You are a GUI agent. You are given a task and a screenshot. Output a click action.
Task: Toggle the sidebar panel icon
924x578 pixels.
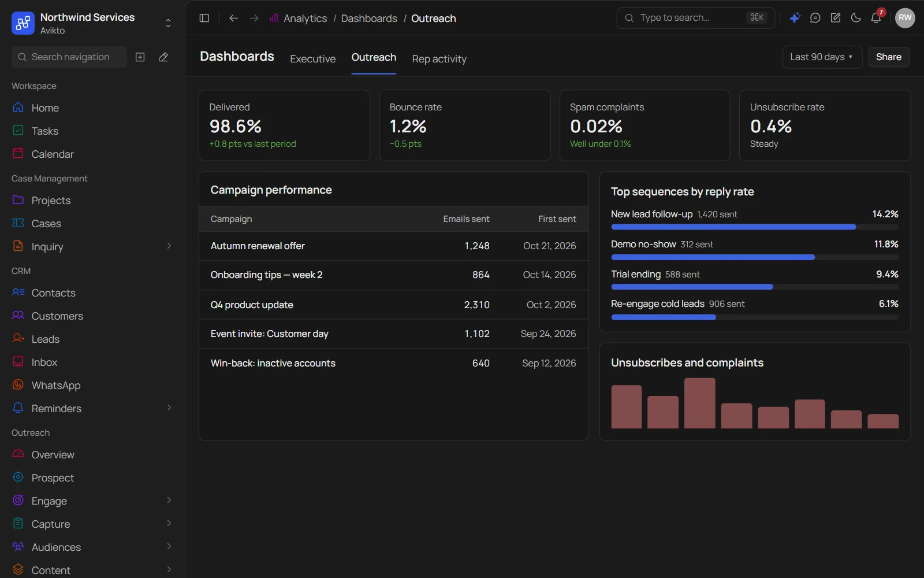coord(204,18)
